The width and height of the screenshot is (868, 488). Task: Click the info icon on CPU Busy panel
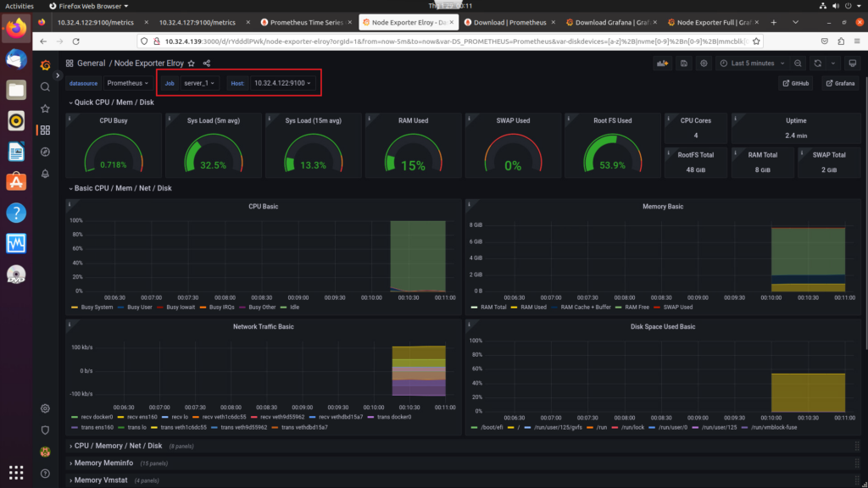point(70,119)
